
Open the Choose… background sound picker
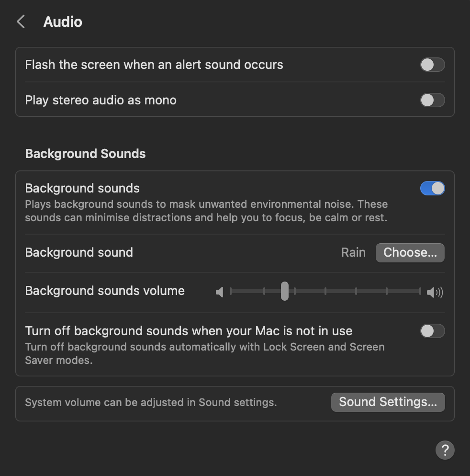[410, 252]
